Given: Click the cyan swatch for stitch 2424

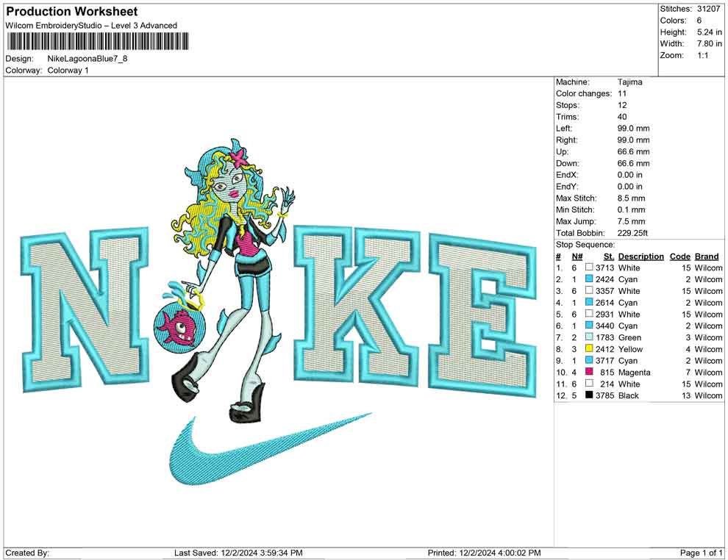Looking at the screenshot, I should tap(589, 279).
